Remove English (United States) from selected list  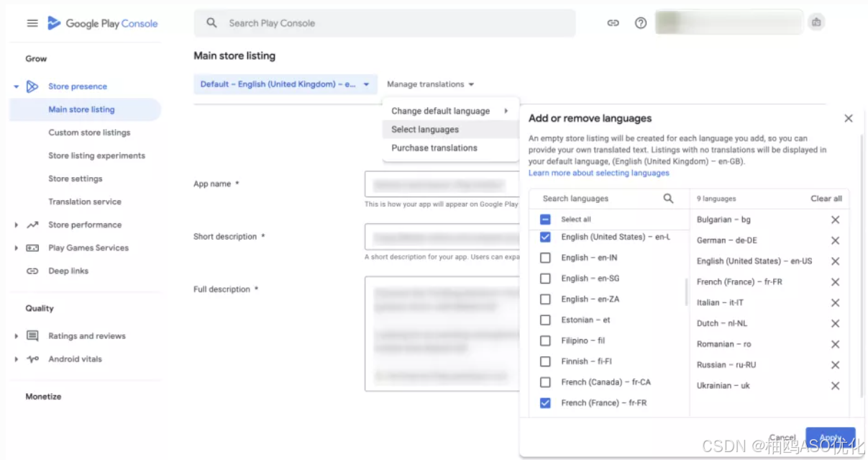[835, 261]
